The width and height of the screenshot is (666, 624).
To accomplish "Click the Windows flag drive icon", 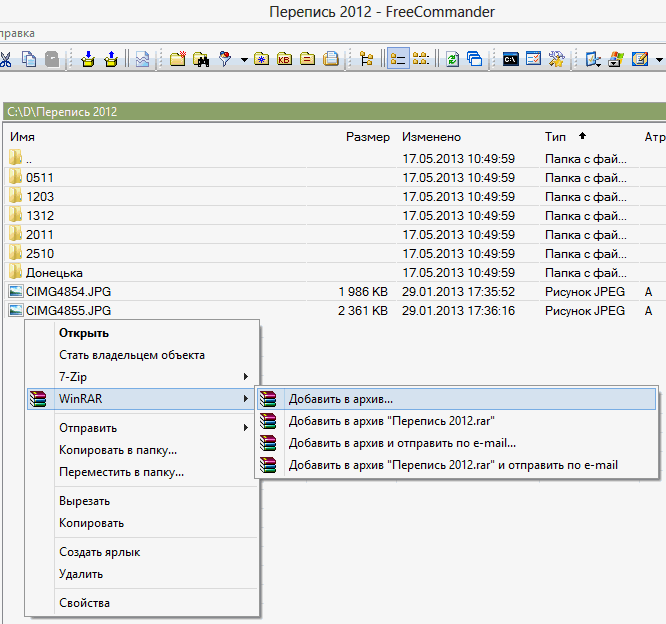I will tap(616, 59).
